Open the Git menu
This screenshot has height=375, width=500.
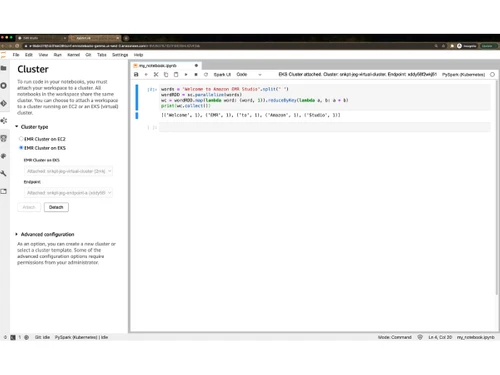pos(88,55)
